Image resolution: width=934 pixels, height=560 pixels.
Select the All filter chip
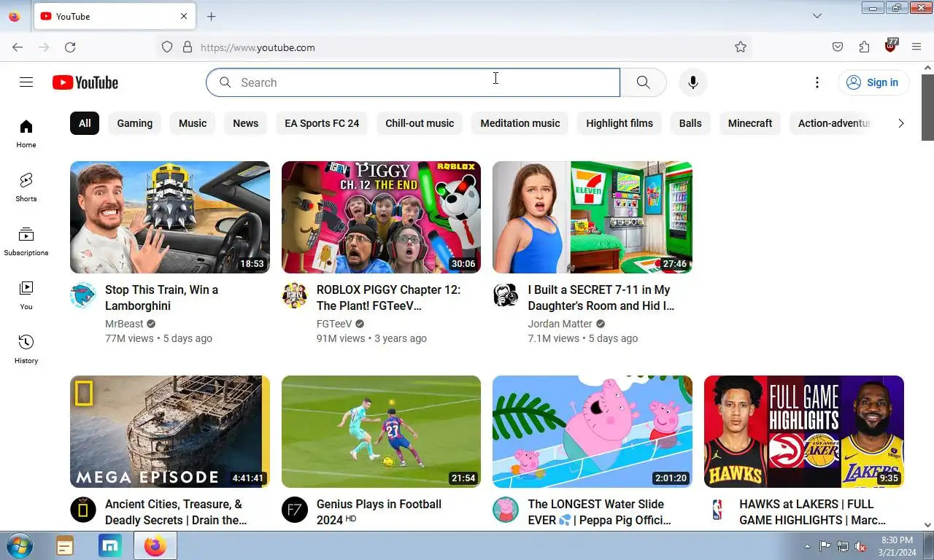click(85, 123)
